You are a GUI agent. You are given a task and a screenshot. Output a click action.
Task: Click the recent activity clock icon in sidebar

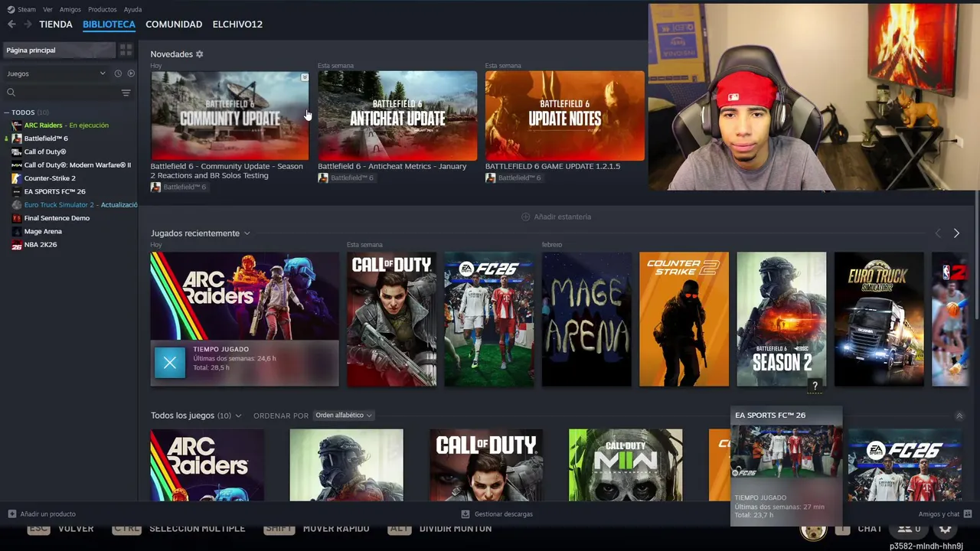click(x=118, y=73)
